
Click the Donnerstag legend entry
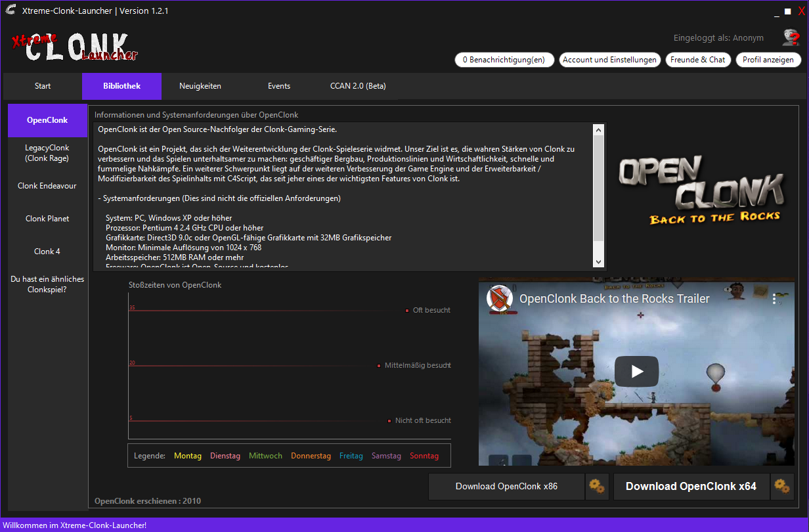[x=311, y=456]
